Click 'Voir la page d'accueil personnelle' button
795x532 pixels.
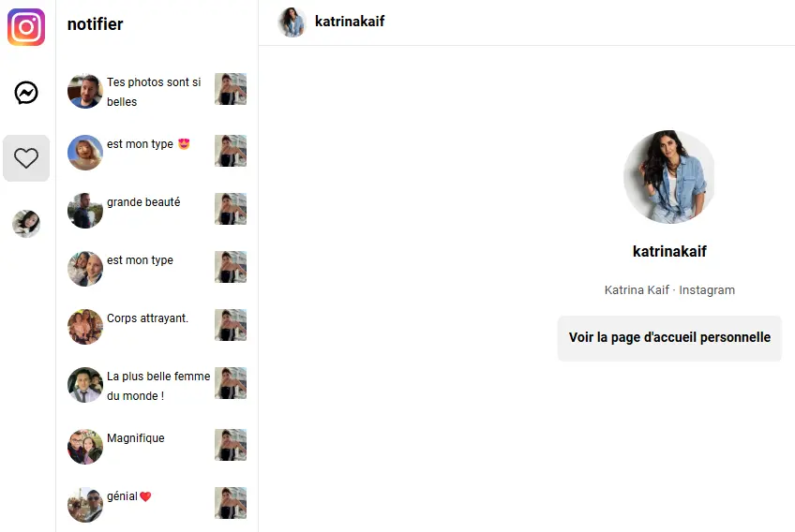coord(669,338)
